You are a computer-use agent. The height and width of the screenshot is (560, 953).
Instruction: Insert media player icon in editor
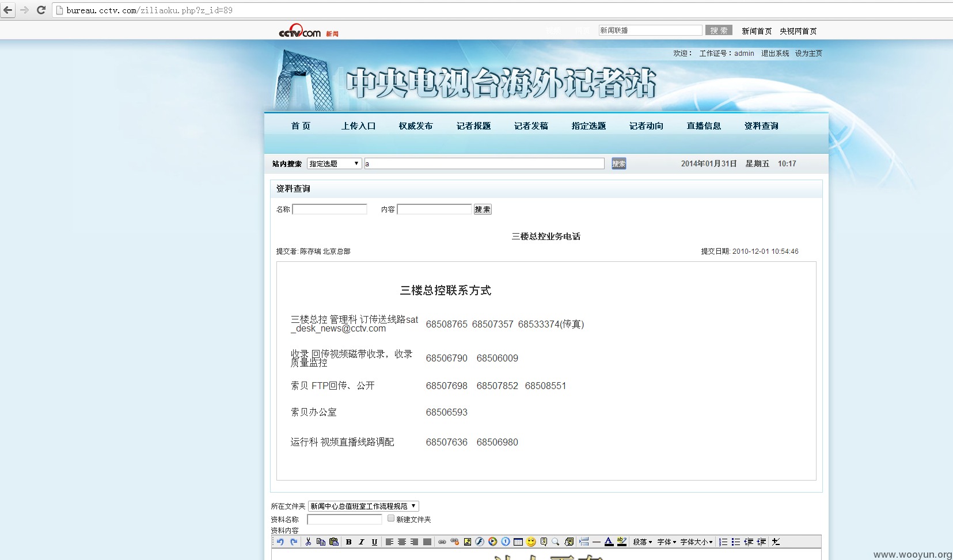tap(492, 542)
